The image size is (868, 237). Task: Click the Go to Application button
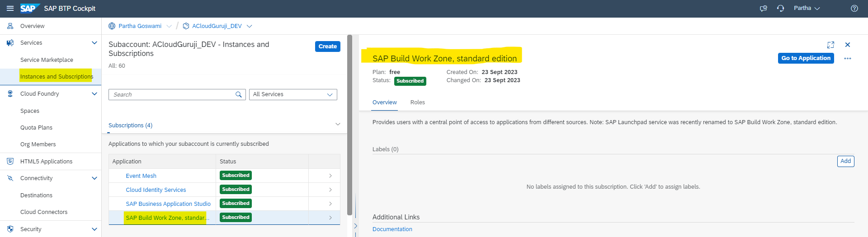pos(806,58)
